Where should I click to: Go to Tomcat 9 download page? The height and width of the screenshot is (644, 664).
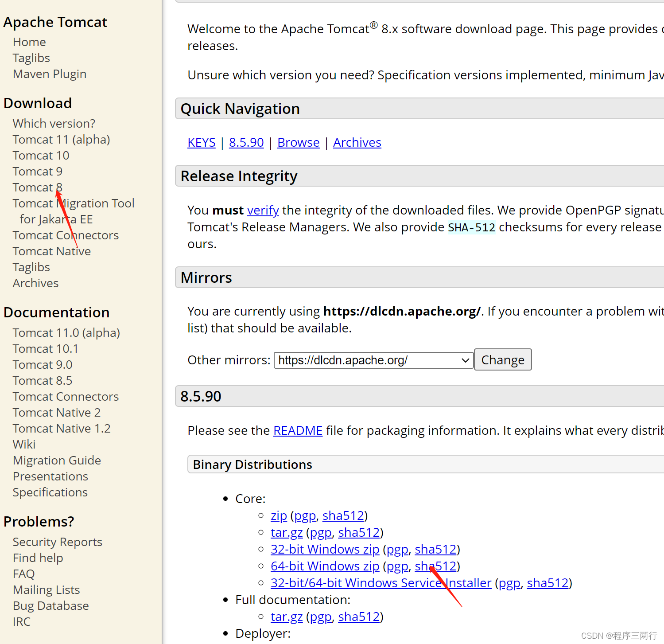click(38, 172)
